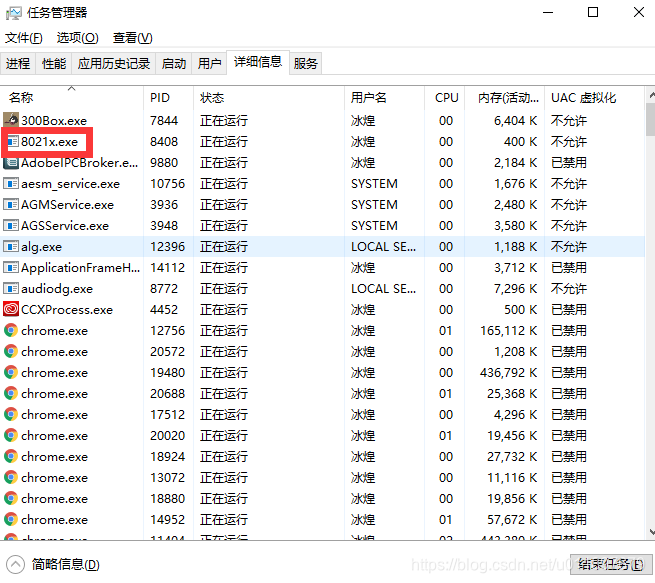The height and width of the screenshot is (583, 655).
Task: Click memory value 436,792 K
Action: pos(508,373)
